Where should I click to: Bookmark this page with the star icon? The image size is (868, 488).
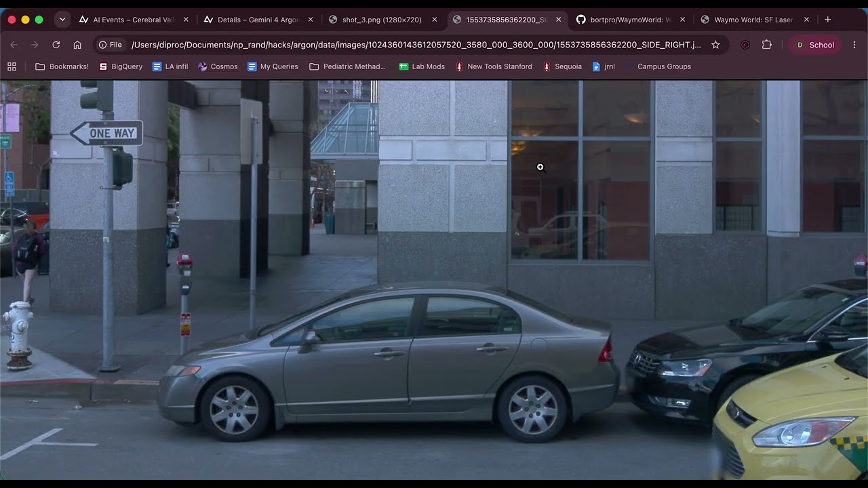click(x=715, y=45)
